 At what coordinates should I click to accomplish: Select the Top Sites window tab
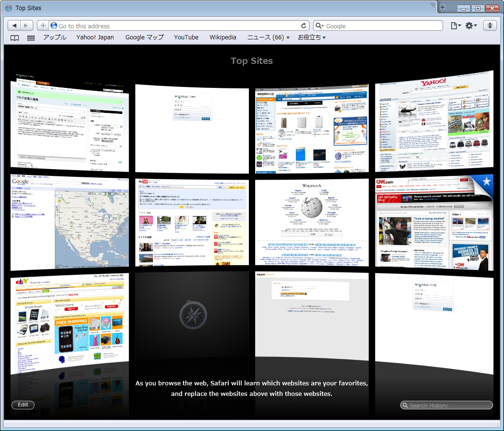[219, 8]
